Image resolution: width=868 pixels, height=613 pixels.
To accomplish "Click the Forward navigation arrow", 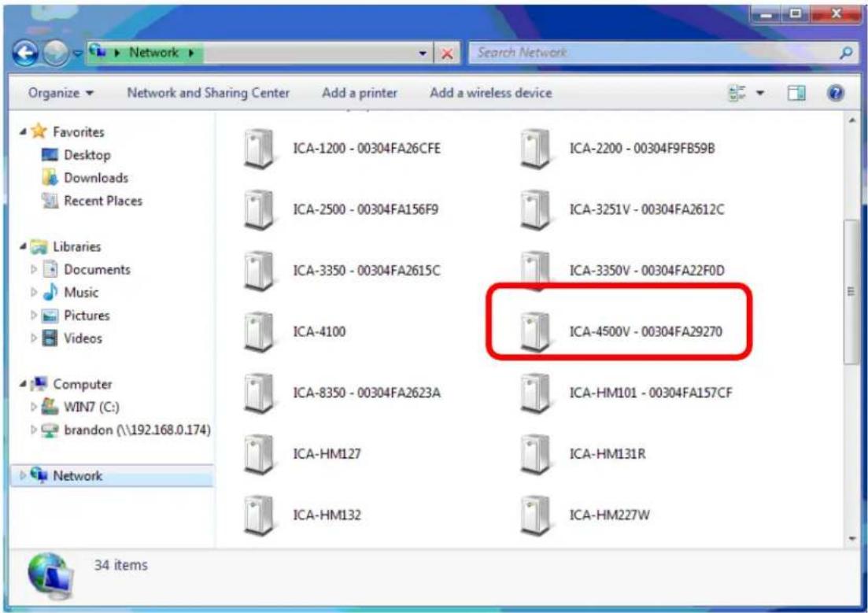I will pos(55,54).
